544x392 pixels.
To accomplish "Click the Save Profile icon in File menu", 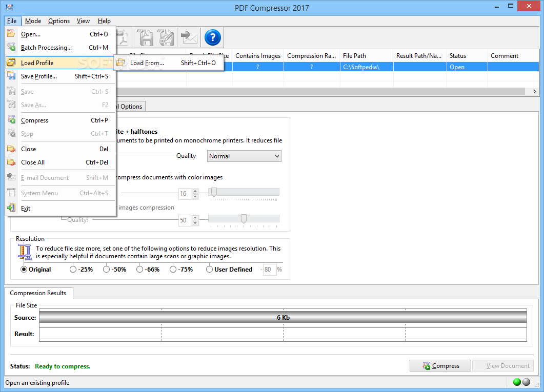I will [x=11, y=76].
